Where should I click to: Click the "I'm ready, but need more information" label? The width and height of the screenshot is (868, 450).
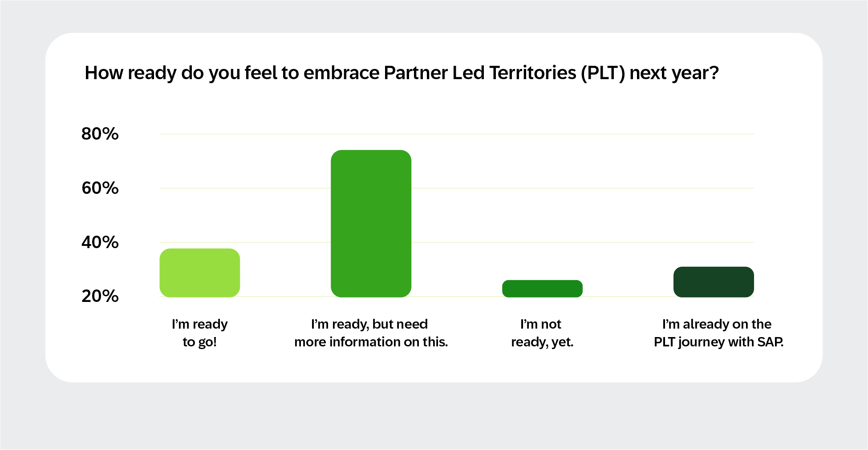[x=371, y=333]
